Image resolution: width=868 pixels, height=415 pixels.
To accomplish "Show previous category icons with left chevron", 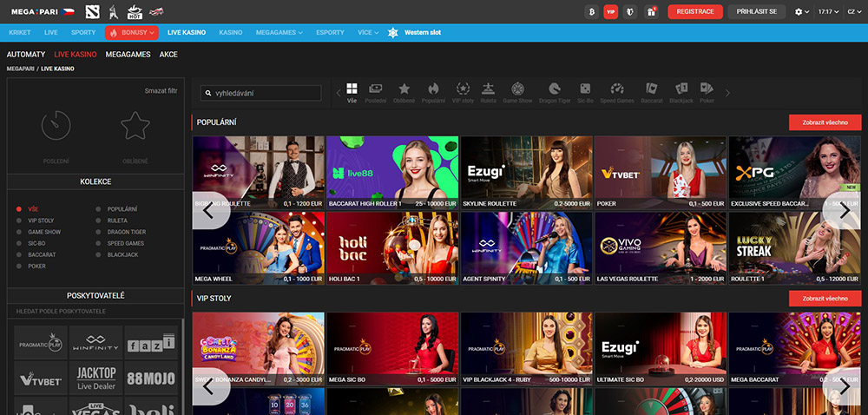I will point(339,93).
